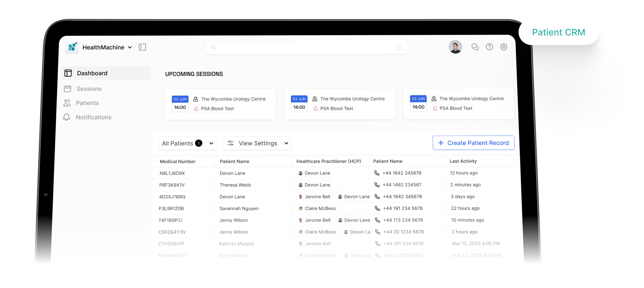
Task: Open the first upcoming PSA Blood Test session card
Action: [220, 104]
